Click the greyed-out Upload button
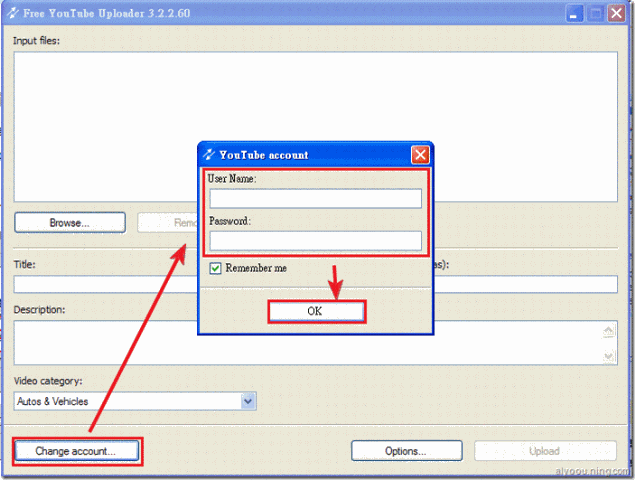 point(545,451)
